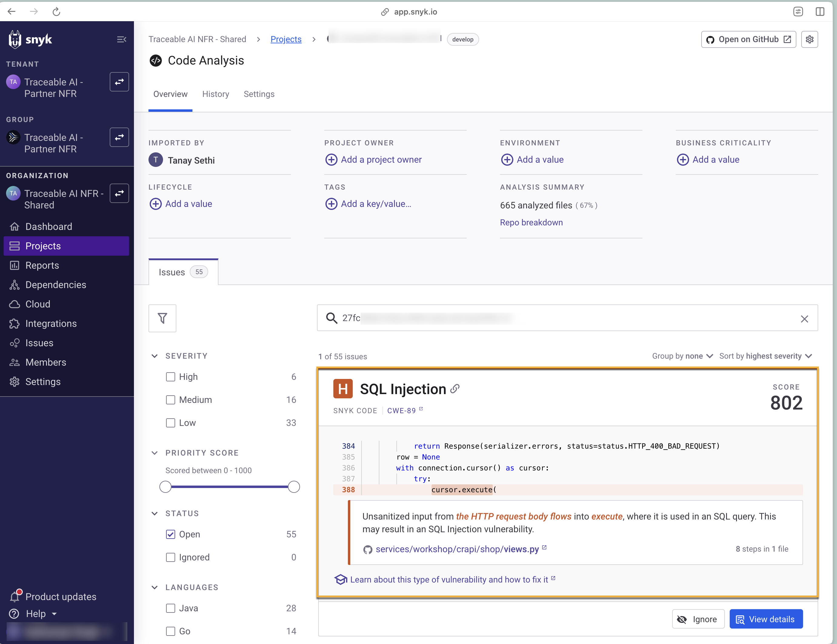Add a lifecycle value
Viewport: 837px width, 644px height.
coord(181,204)
